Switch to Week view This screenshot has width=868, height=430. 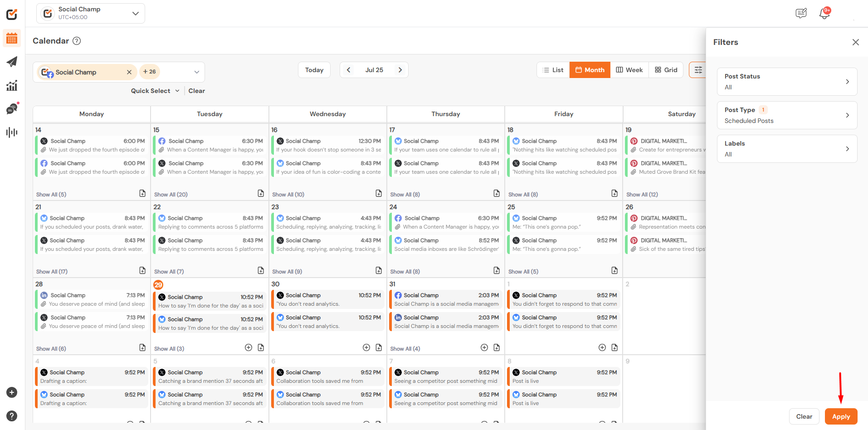click(x=629, y=70)
